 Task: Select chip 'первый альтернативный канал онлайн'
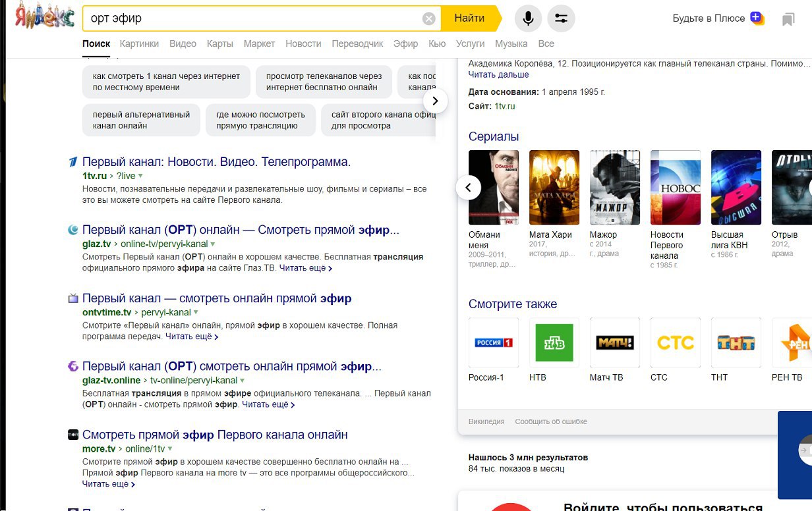[x=141, y=120]
